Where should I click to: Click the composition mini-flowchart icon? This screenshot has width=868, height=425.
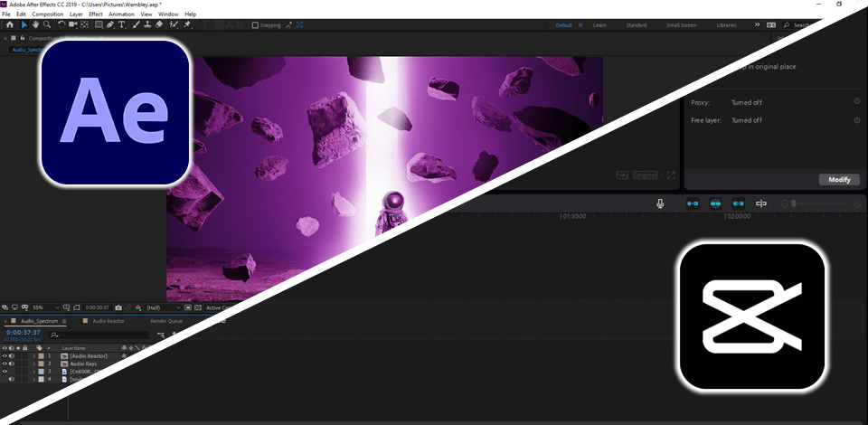pyautogui.click(x=161, y=335)
